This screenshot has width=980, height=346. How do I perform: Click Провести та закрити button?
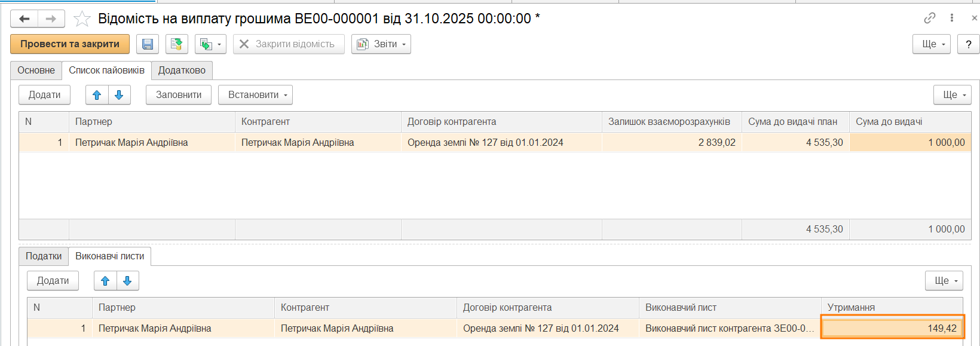70,44
